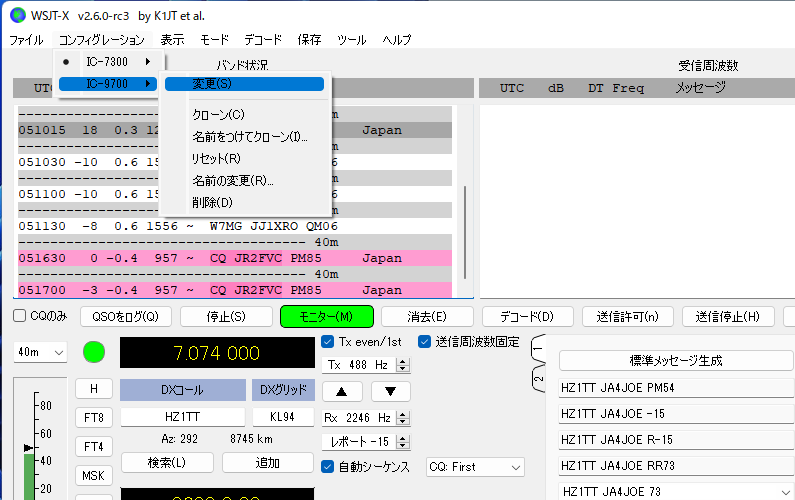
Task: Uncheck 送信周波数固定 checkbox
Action: pos(424,342)
